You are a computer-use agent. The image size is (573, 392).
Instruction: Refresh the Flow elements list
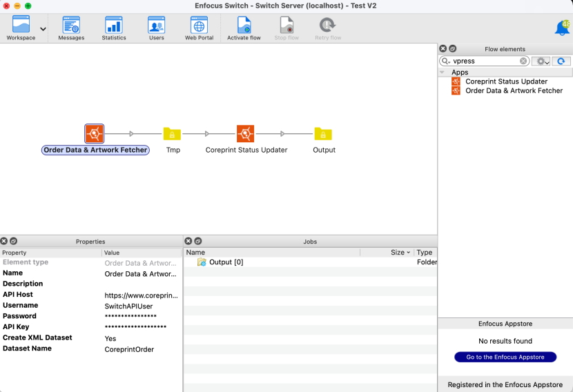coord(561,61)
